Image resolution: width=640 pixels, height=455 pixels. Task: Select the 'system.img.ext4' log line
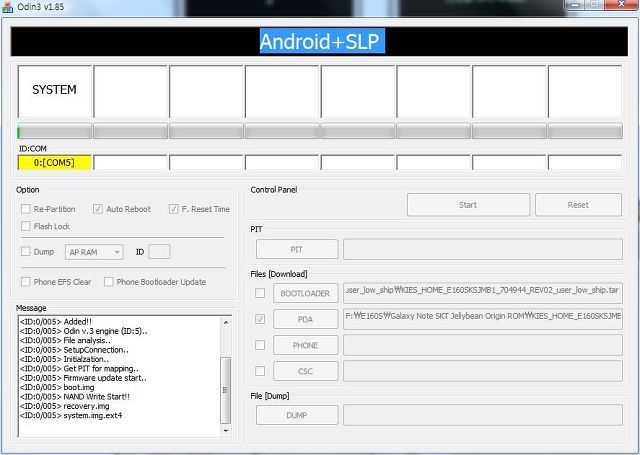(71, 415)
